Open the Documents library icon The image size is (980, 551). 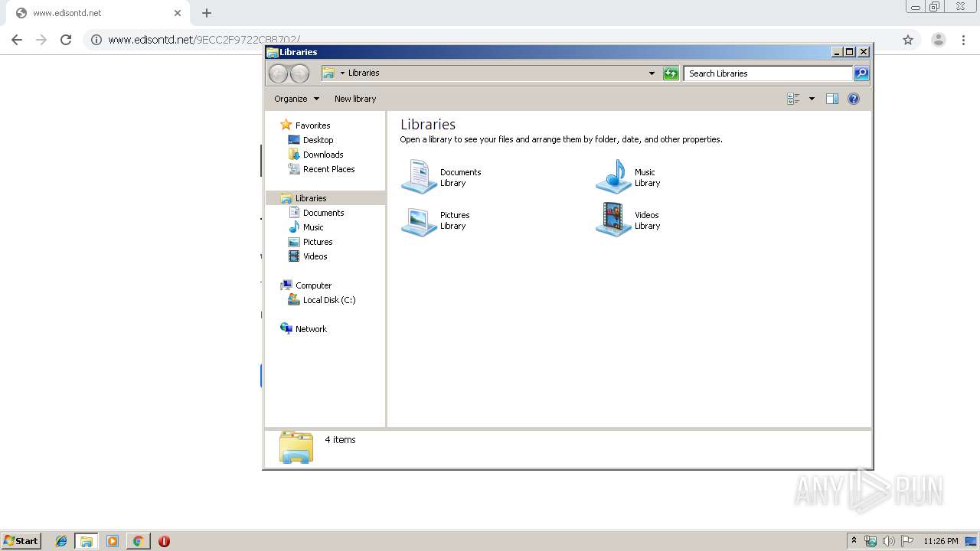point(419,177)
